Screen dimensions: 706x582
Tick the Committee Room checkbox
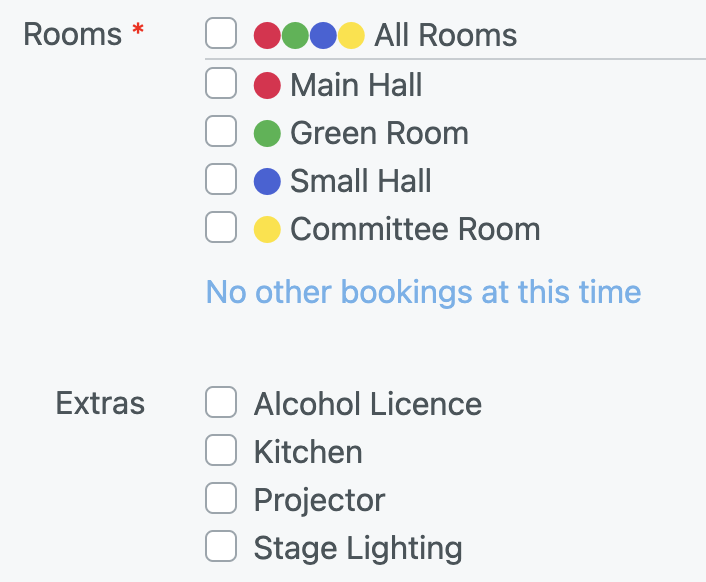pyautogui.click(x=221, y=228)
